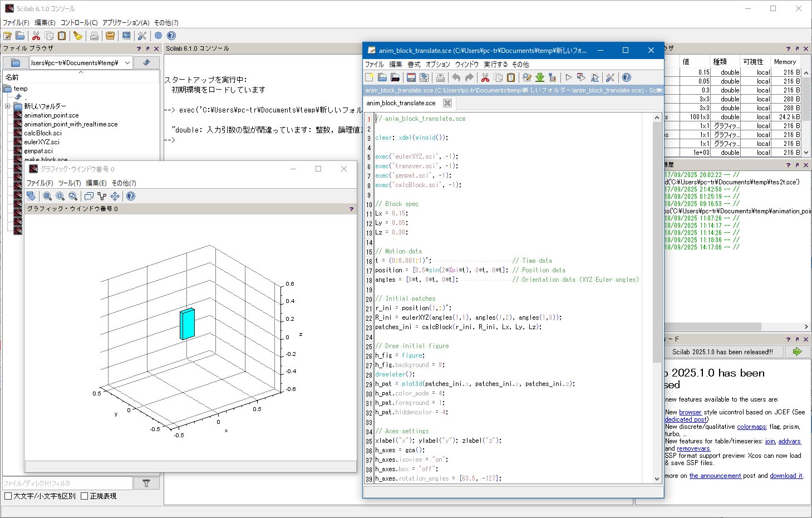
Task: Click the folder select button in file browser
Action: [x=16, y=62]
